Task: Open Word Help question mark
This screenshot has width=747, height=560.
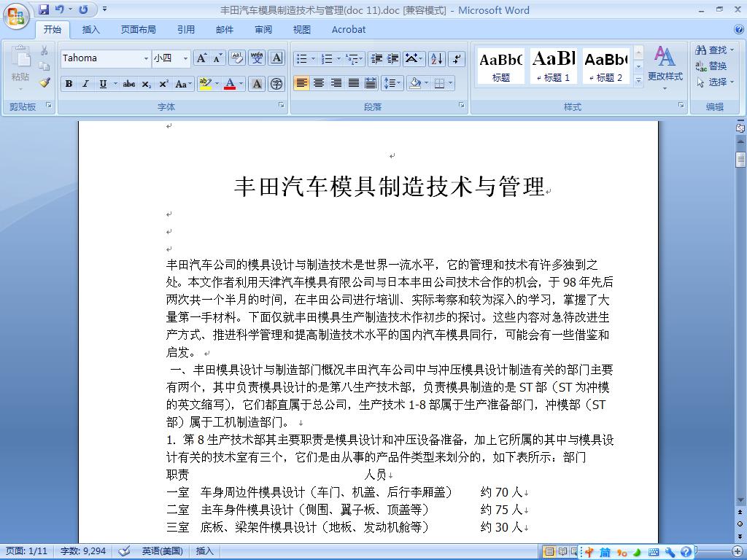Action: tap(740, 29)
